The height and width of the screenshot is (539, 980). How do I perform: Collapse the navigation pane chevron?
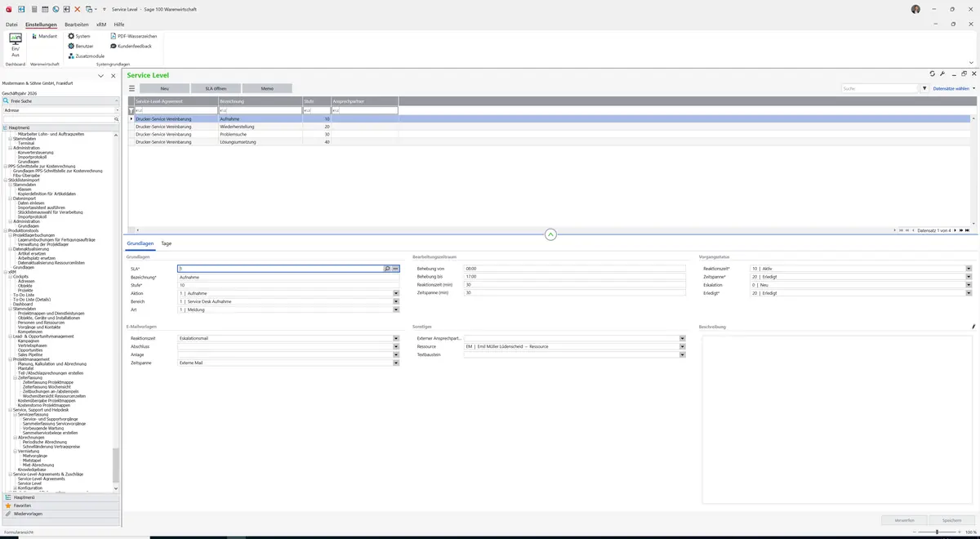click(100, 76)
